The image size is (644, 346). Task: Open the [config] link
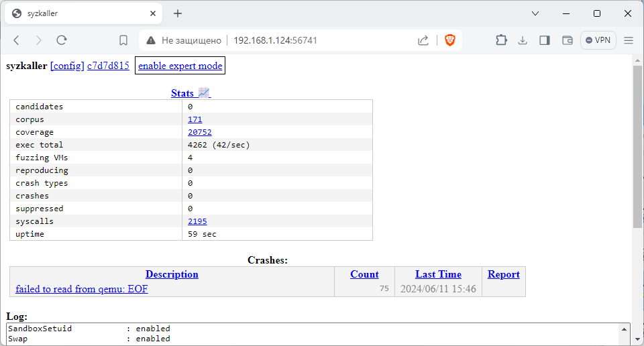(x=67, y=66)
